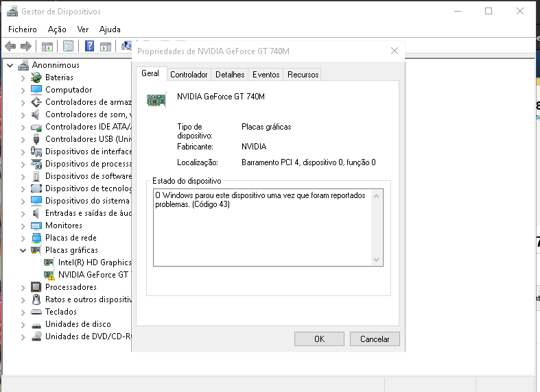
Task: Expand the Dispositivos do sistema node
Action: 23,201
